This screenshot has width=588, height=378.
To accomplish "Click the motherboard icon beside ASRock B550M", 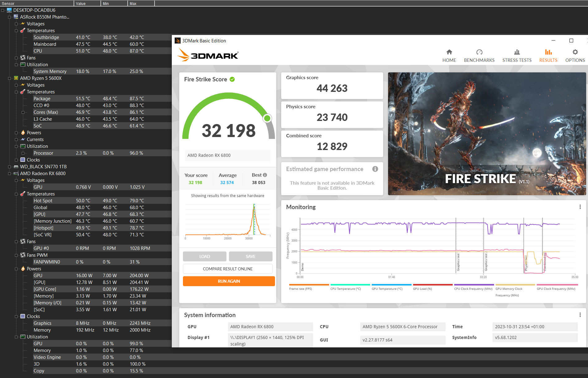I will tap(16, 17).
